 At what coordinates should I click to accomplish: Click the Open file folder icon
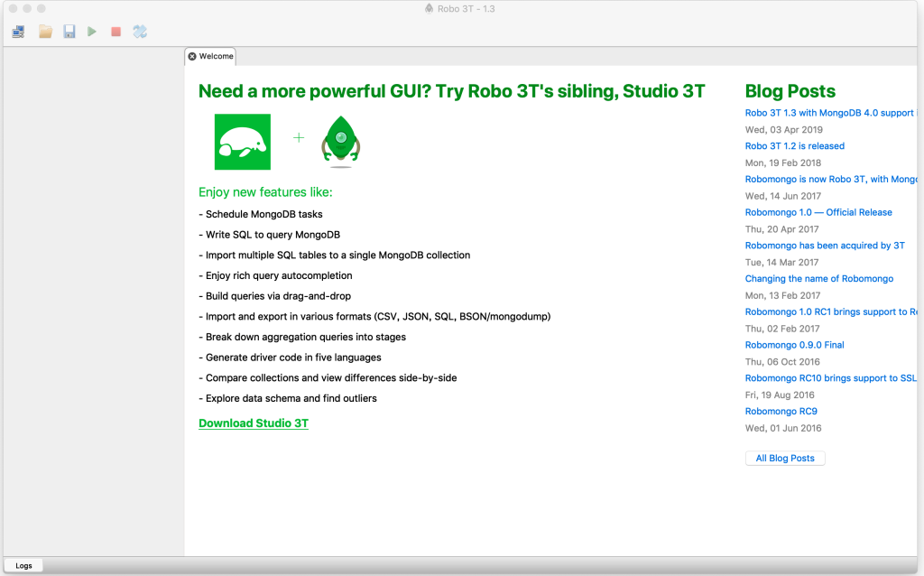pyautogui.click(x=45, y=32)
